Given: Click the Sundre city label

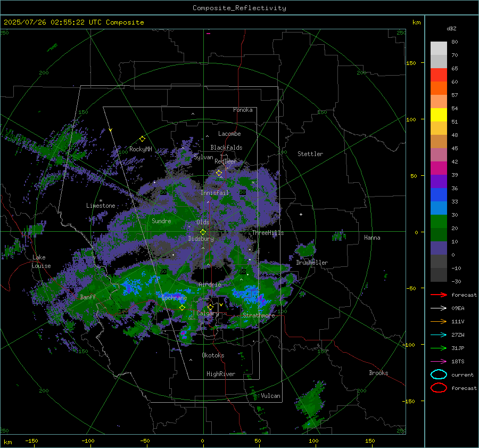Looking at the screenshot, I should point(161,221).
